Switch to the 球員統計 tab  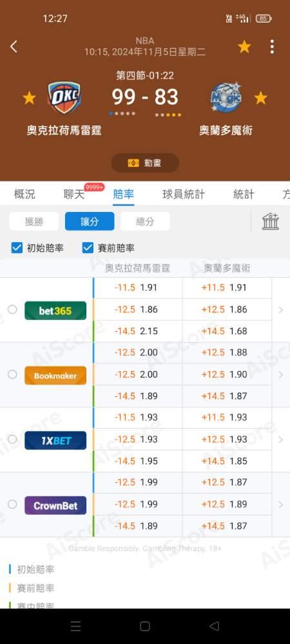183,194
